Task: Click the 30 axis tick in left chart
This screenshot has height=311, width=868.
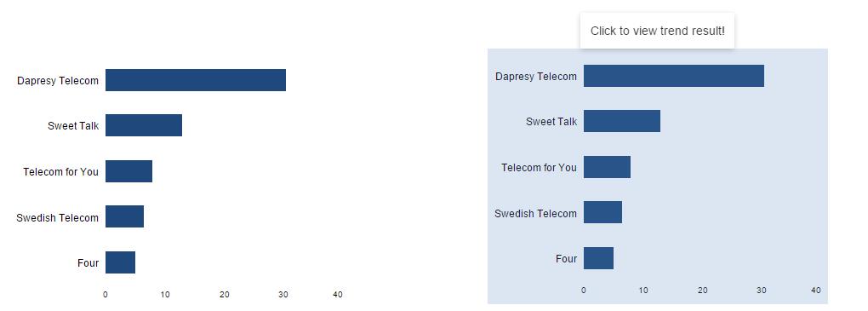Action: (x=283, y=294)
